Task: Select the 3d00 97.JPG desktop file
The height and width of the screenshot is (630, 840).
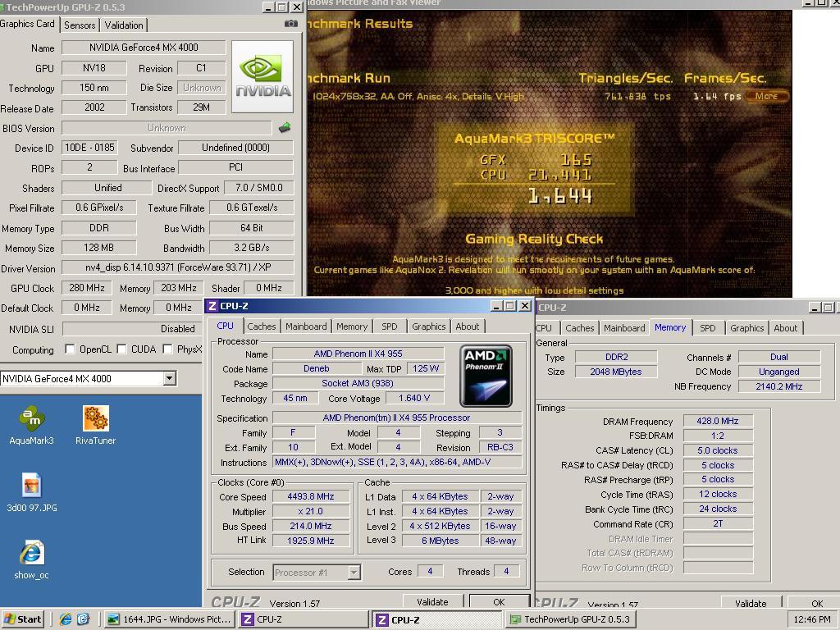Action: coord(32,492)
